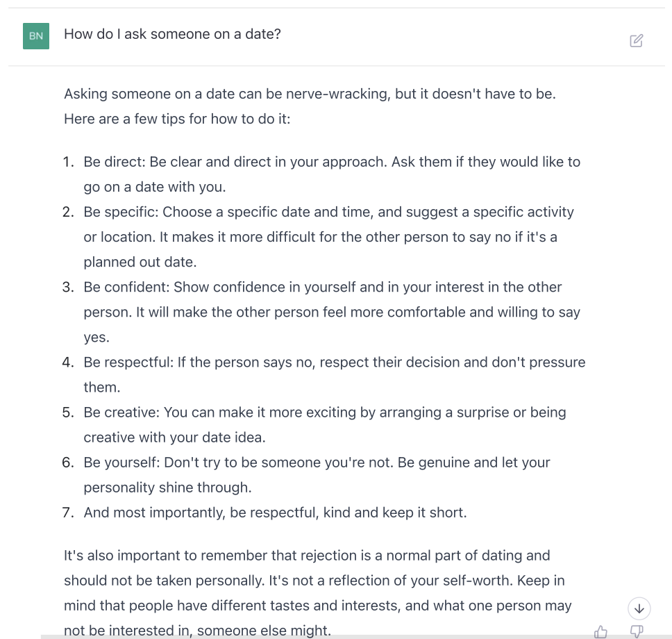Jump to bottom with the down-arrow button
This screenshot has height=639, width=672.
(x=639, y=608)
